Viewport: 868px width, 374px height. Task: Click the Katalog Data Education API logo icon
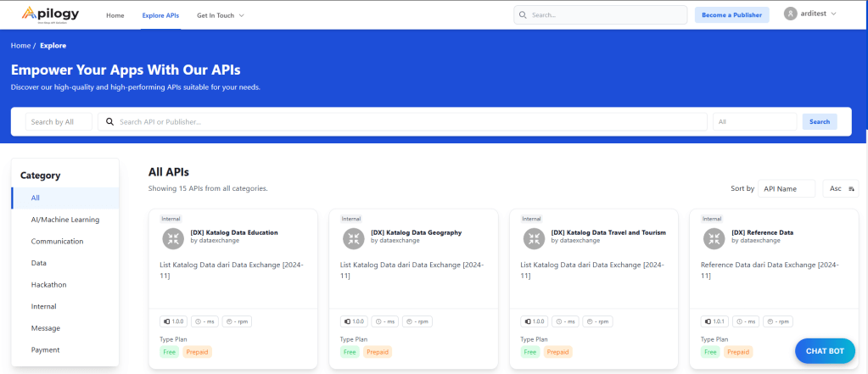(174, 239)
